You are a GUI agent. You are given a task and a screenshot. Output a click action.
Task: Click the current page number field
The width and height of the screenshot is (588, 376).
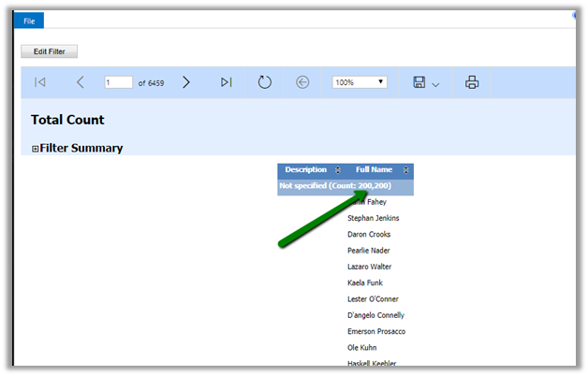point(119,82)
